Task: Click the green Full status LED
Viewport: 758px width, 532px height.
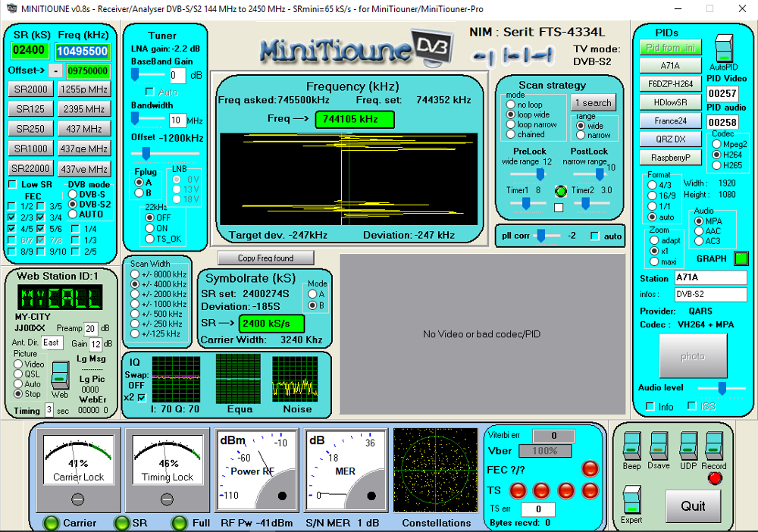Action: click(180, 523)
